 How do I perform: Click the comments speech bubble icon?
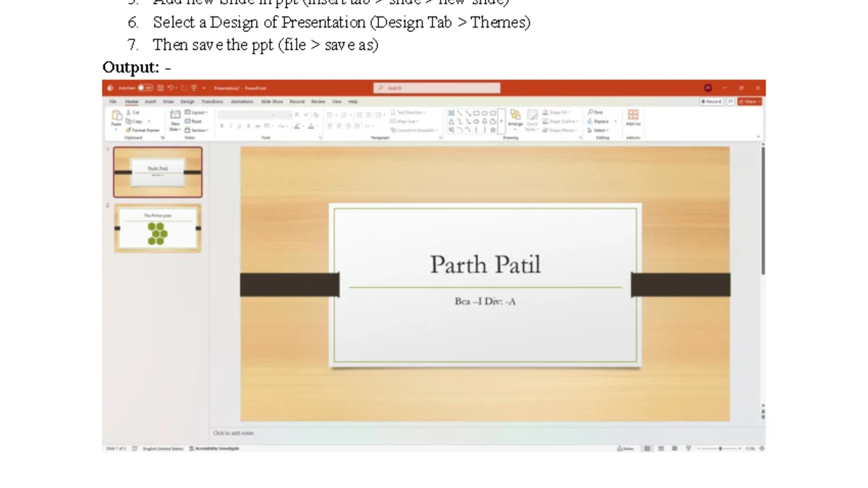(x=731, y=102)
